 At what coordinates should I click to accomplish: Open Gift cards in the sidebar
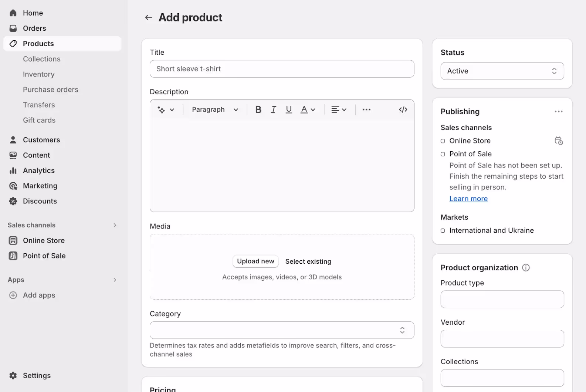[x=39, y=120]
